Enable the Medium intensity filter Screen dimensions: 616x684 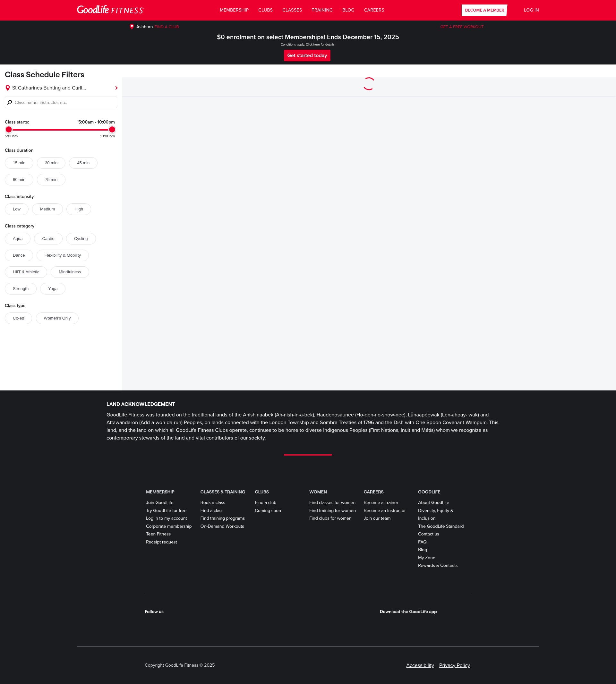tap(47, 209)
